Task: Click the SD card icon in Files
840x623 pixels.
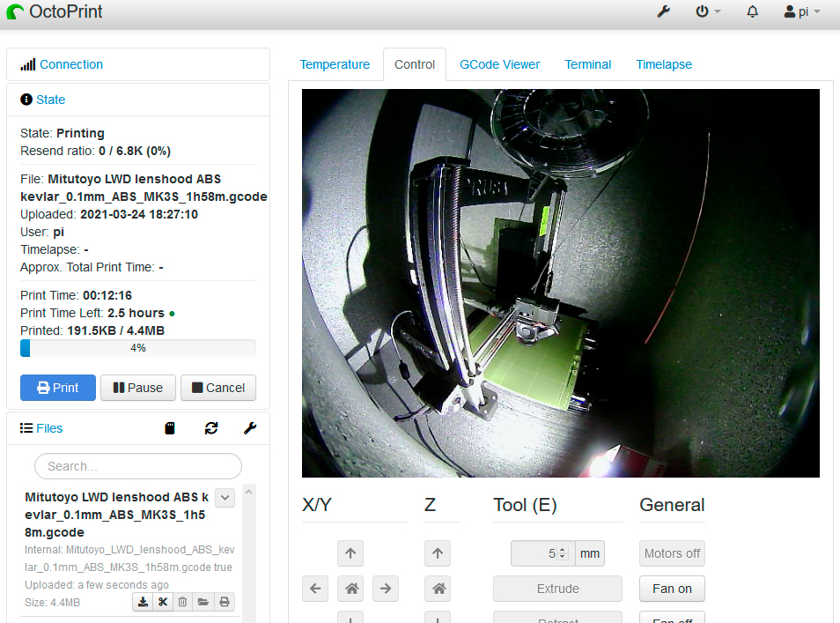Action: tap(170, 428)
